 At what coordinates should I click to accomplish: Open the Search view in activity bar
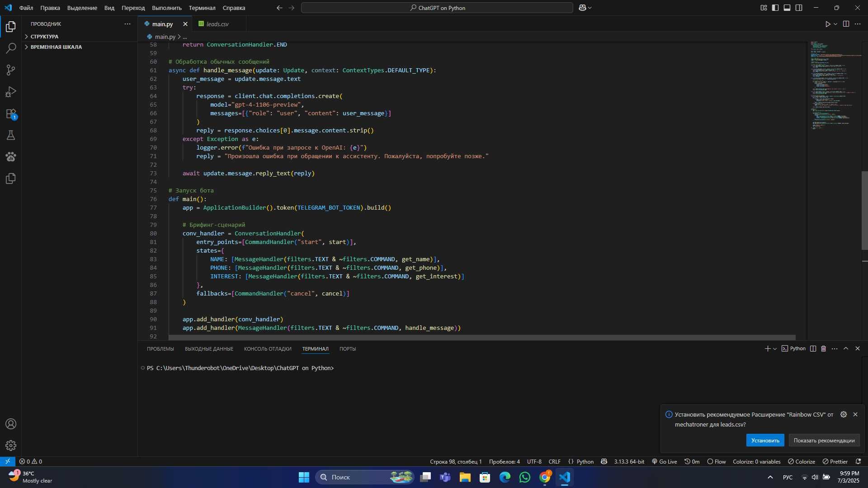pyautogui.click(x=11, y=48)
